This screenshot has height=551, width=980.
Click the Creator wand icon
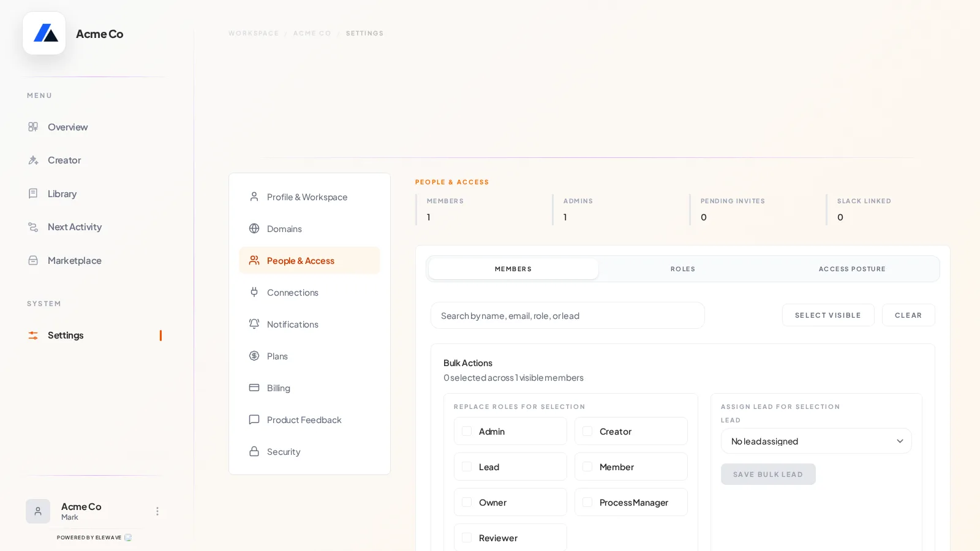pos(33,160)
